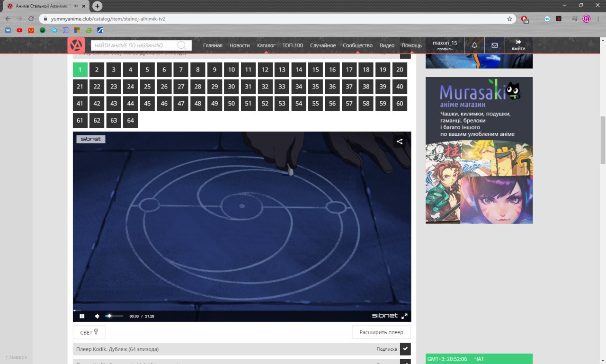Open the Видео section
606x364 pixels.
387,45
